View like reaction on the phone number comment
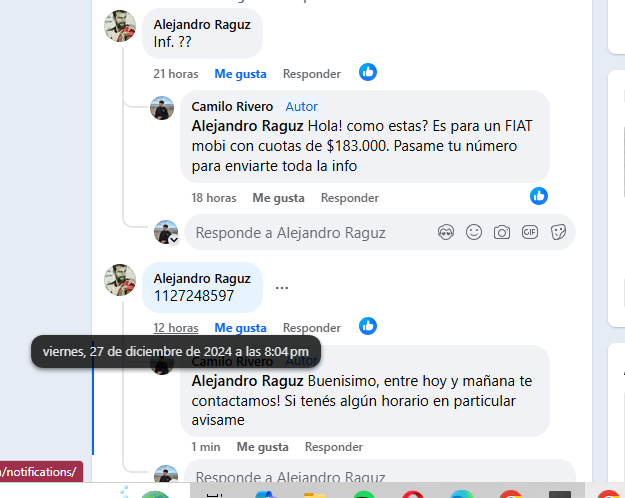Image resolution: width=625 pixels, height=498 pixels. [x=368, y=326]
